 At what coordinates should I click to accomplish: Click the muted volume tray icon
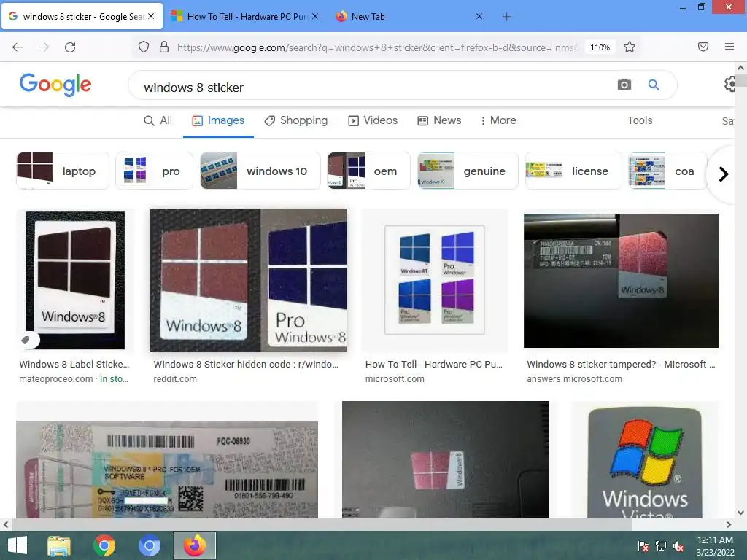(x=678, y=546)
